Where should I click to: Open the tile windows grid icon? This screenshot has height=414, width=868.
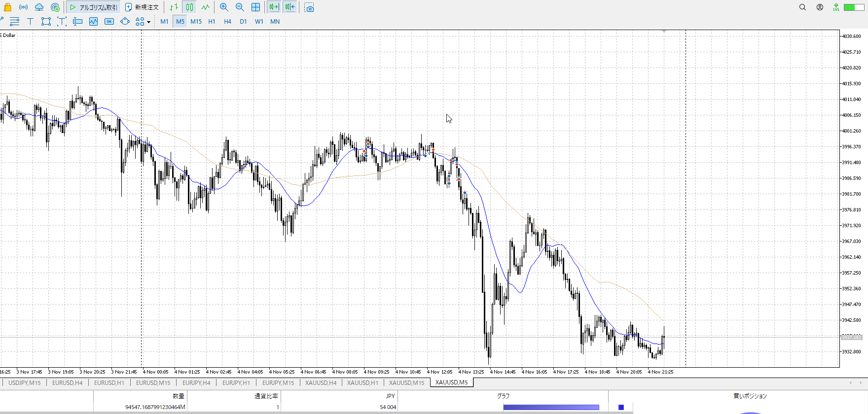click(x=255, y=7)
